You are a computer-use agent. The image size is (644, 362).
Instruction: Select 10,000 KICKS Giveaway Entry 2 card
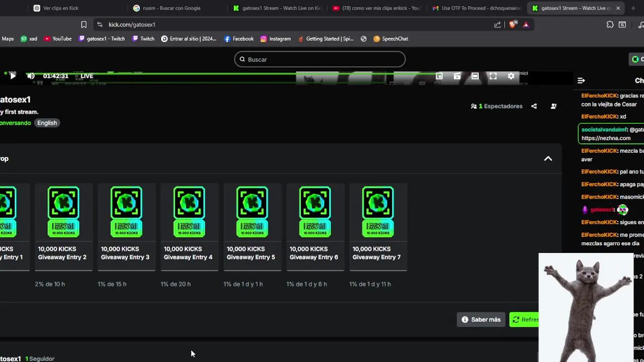(63, 228)
